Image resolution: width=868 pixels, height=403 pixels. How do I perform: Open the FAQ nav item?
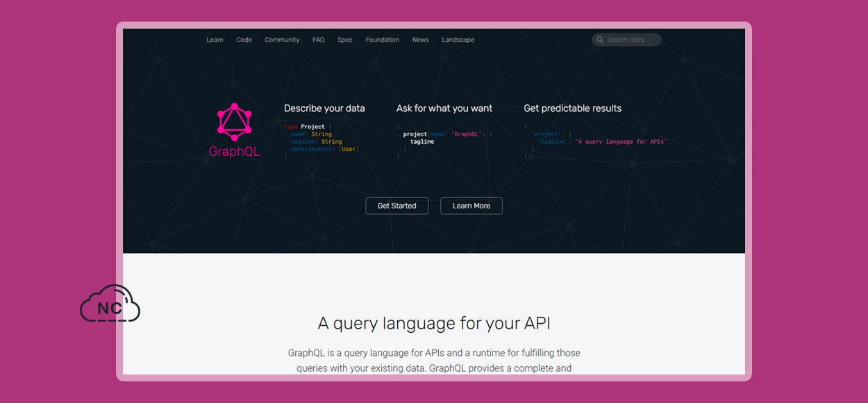click(x=318, y=40)
